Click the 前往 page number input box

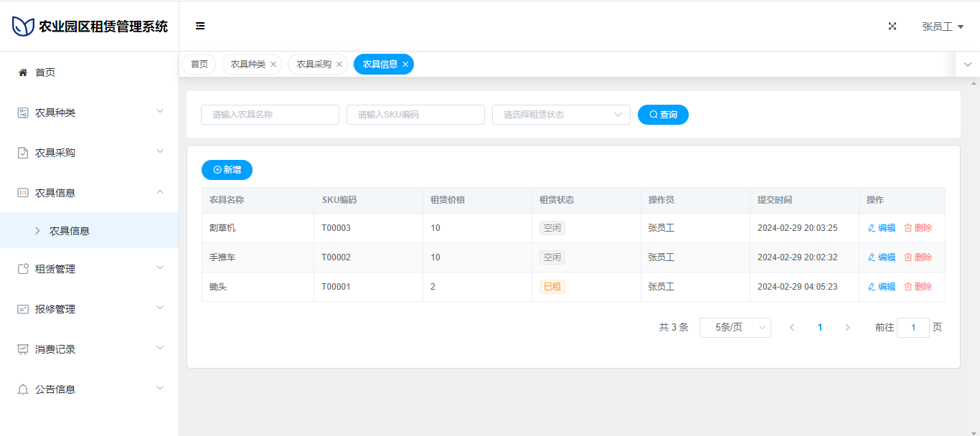tap(913, 328)
